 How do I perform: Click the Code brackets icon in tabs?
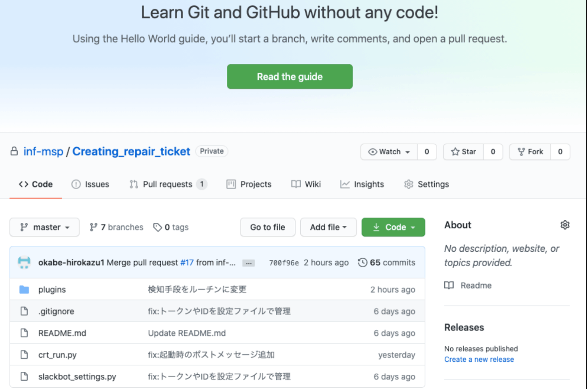(x=24, y=184)
